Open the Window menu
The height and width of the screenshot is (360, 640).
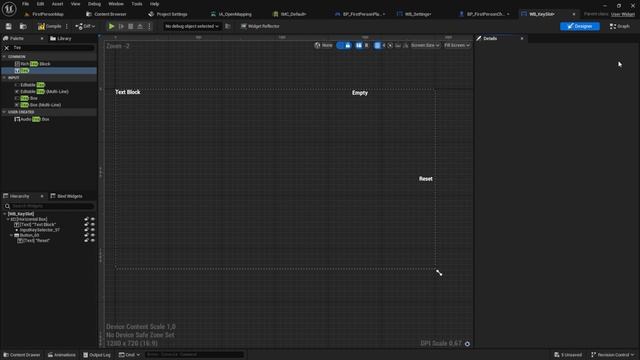click(x=116, y=4)
